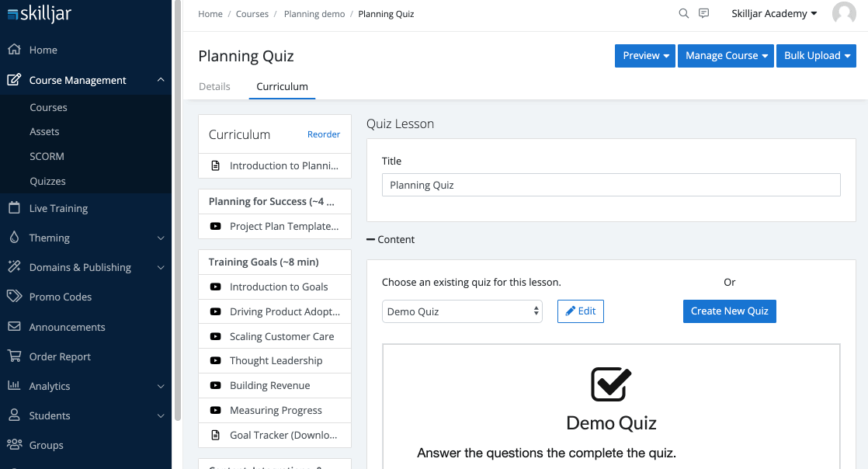Open Promo Codes tag icon
Viewport: 868px width, 469px height.
tap(15, 297)
